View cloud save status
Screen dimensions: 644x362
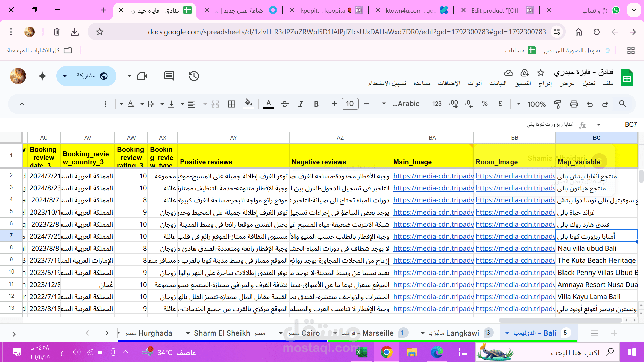tap(508, 73)
